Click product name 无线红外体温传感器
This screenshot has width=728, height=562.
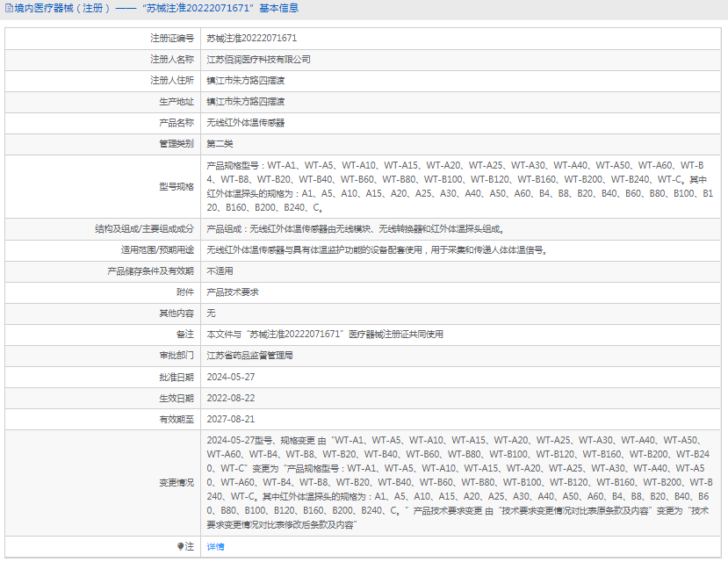click(246, 123)
